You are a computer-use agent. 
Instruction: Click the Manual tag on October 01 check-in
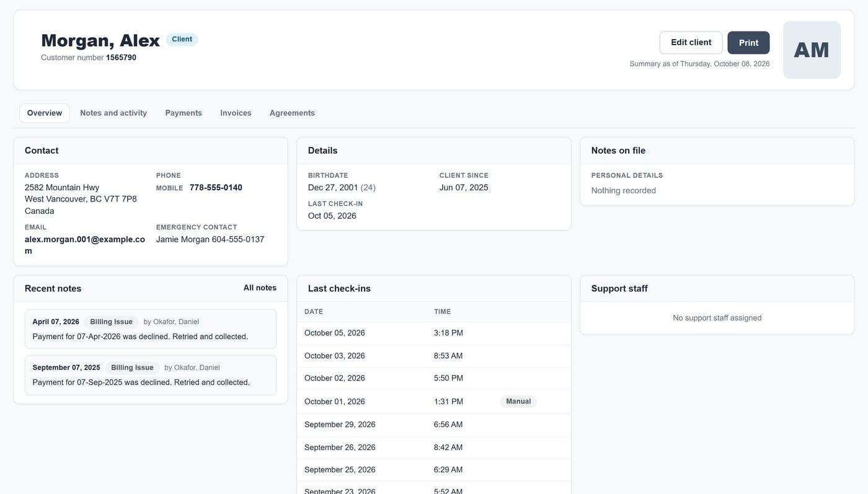pos(518,401)
